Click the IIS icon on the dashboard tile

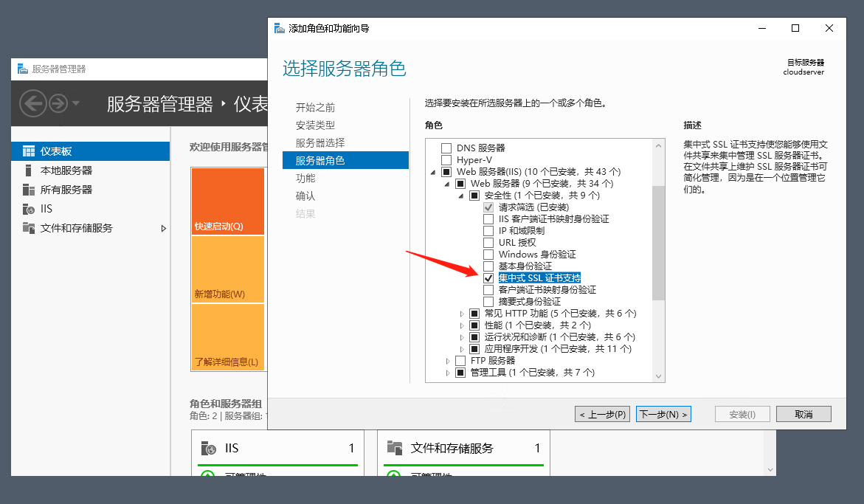pyautogui.click(x=207, y=447)
